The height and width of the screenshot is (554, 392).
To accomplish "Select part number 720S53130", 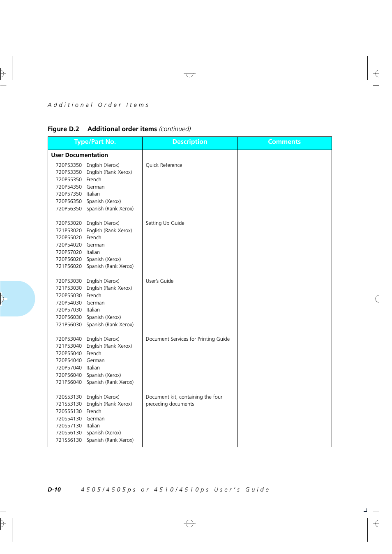I will click(x=69, y=397).
